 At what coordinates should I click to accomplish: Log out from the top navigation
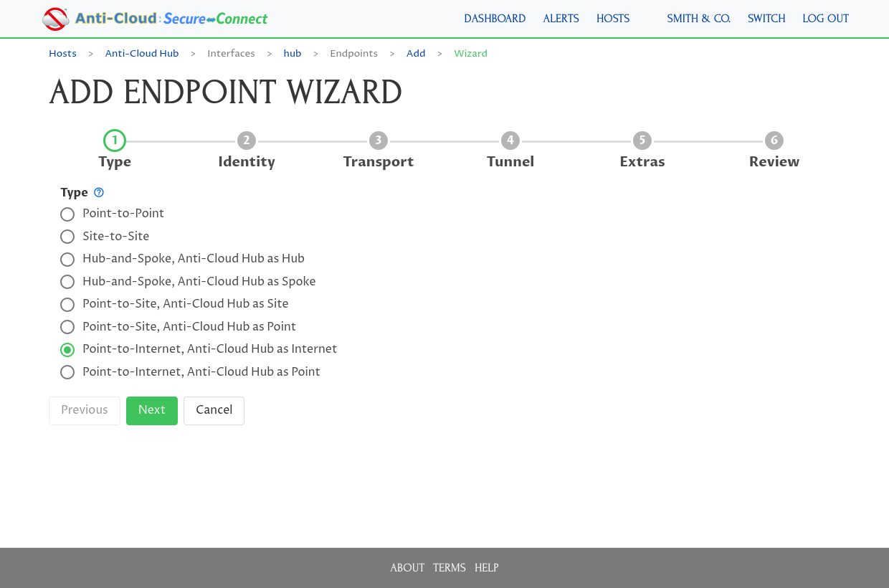pos(826,19)
